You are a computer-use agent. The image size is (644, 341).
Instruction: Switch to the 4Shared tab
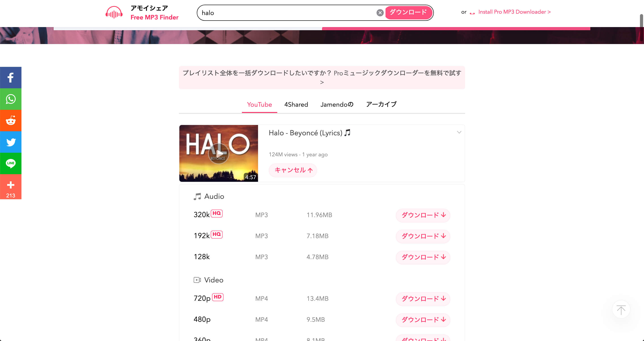pyautogui.click(x=296, y=104)
